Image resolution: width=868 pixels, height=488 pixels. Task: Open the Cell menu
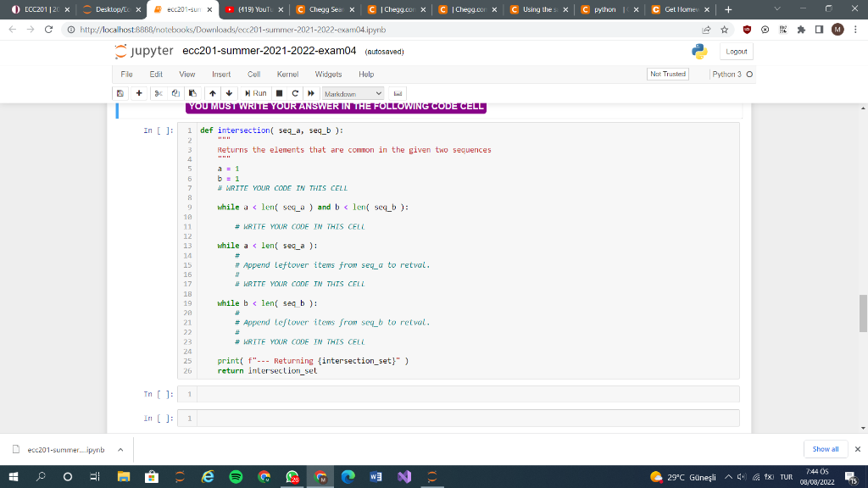point(254,75)
